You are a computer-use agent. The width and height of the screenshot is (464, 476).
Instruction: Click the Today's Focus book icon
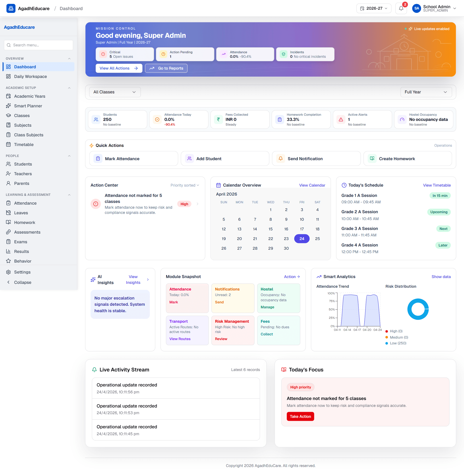284,370
